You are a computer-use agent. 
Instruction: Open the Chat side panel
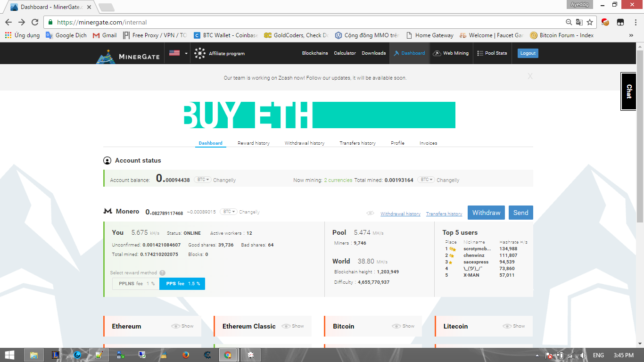pos(628,91)
